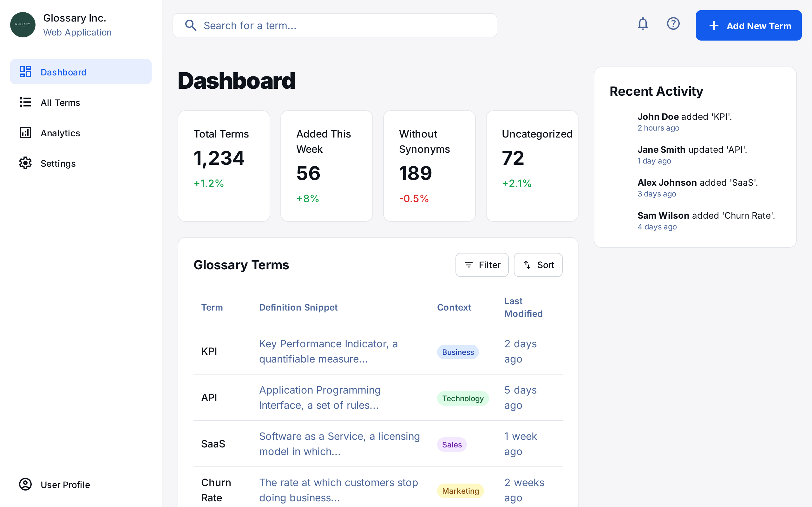Open the Sort options button
This screenshot has height=507, width=812.
(x=538, y=265)
